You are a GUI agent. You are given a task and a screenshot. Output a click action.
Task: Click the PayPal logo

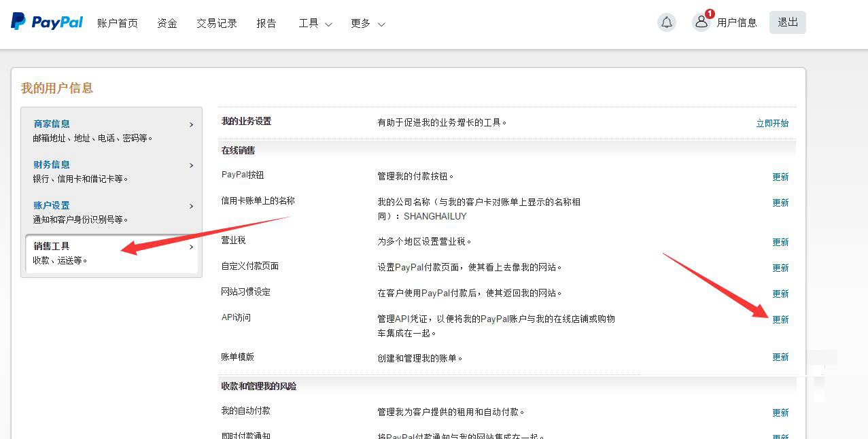pos(47,22)
